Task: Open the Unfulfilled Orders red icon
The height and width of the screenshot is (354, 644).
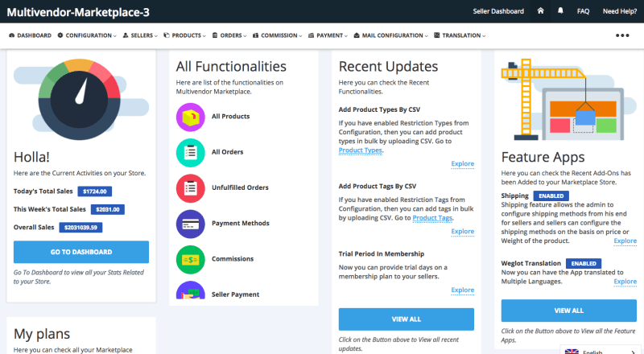Action: click(x=190, y=187)
